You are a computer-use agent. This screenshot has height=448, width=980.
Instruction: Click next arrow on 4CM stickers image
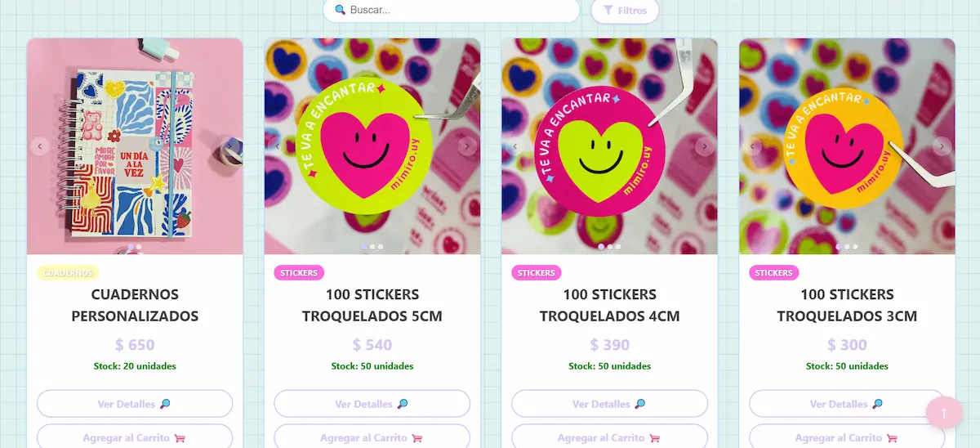(x=705, y=146)
